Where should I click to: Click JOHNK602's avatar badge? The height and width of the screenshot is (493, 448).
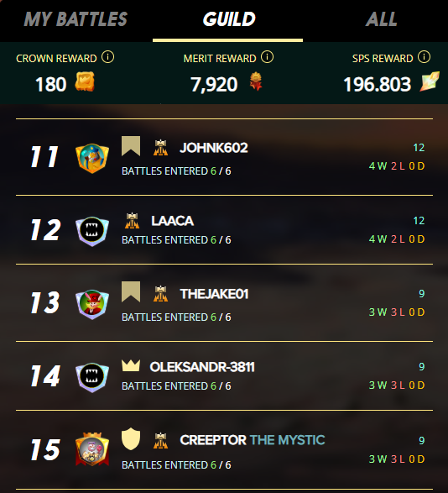tap(92, 158)
